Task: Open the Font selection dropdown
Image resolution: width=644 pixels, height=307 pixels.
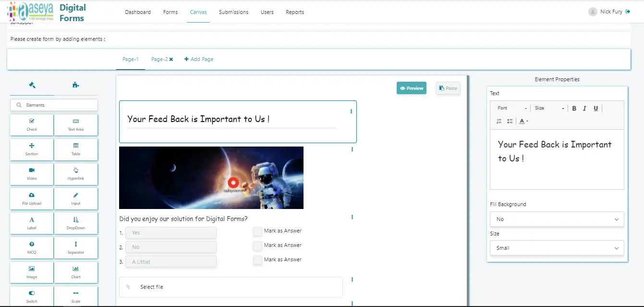Action: [x=510, y=108]
